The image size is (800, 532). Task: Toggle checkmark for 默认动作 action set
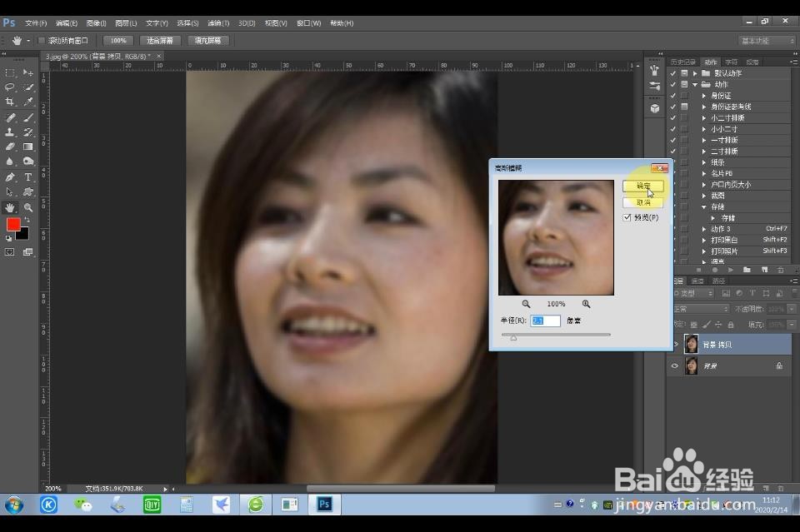673,73
